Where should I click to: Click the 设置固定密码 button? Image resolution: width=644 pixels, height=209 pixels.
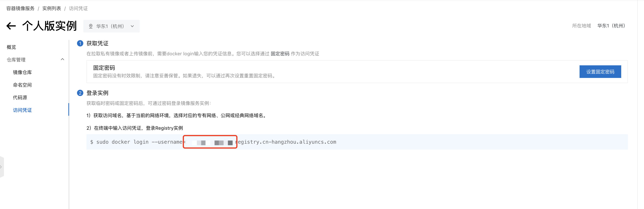[600, 72]
